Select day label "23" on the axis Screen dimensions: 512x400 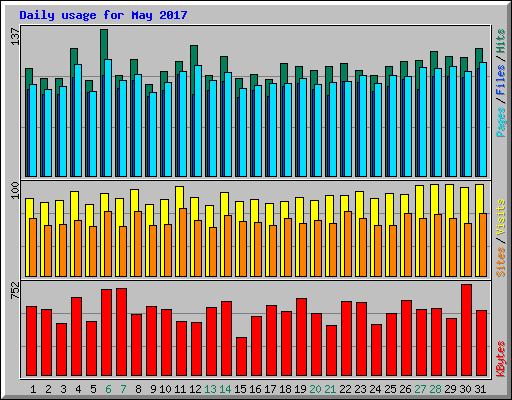360,389
